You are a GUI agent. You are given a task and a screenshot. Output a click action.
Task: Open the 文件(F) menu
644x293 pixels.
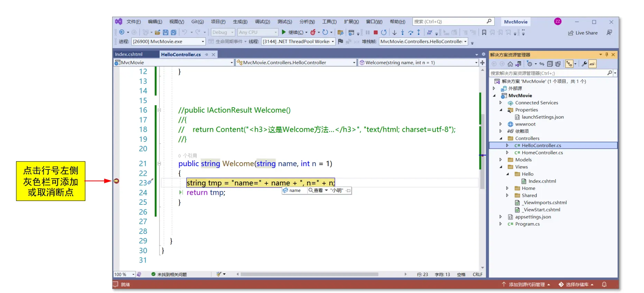click(134, 21)
